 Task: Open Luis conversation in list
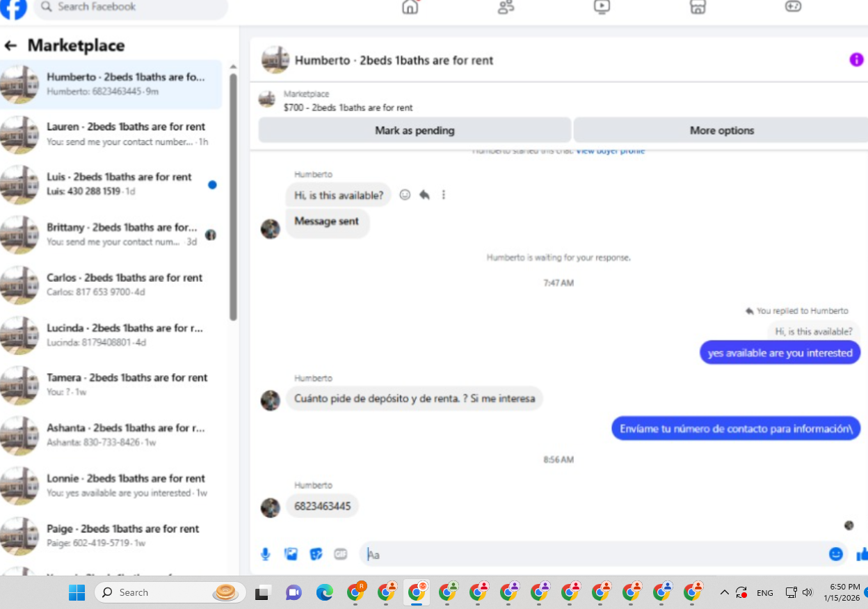tap(111, 184)
